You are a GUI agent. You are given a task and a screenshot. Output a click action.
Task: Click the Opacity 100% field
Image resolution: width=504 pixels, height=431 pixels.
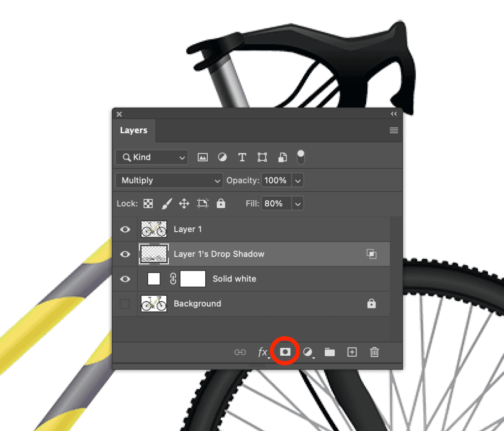pyautogui.click(x=277, y=180)
